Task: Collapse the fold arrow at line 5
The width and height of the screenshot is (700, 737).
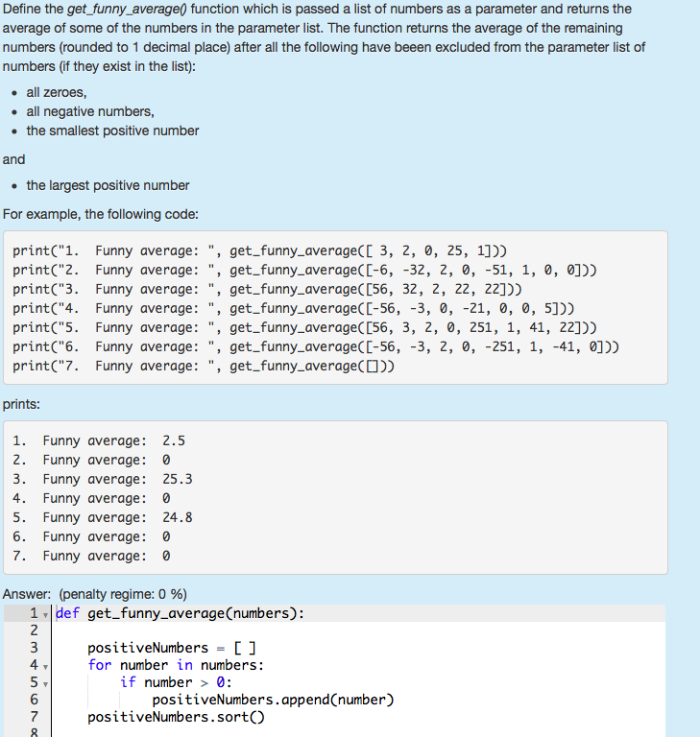Action: (46, 684)
